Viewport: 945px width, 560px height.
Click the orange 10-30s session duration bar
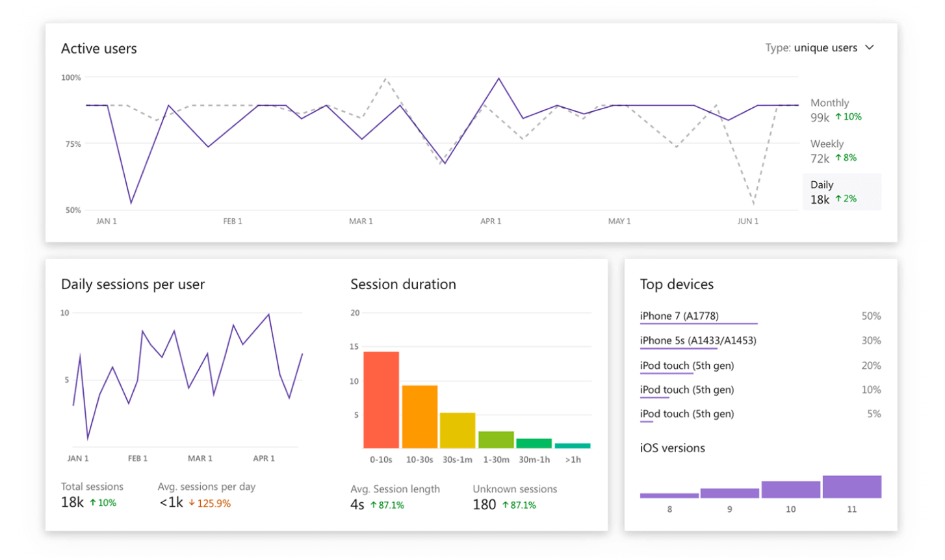point(419,416)
